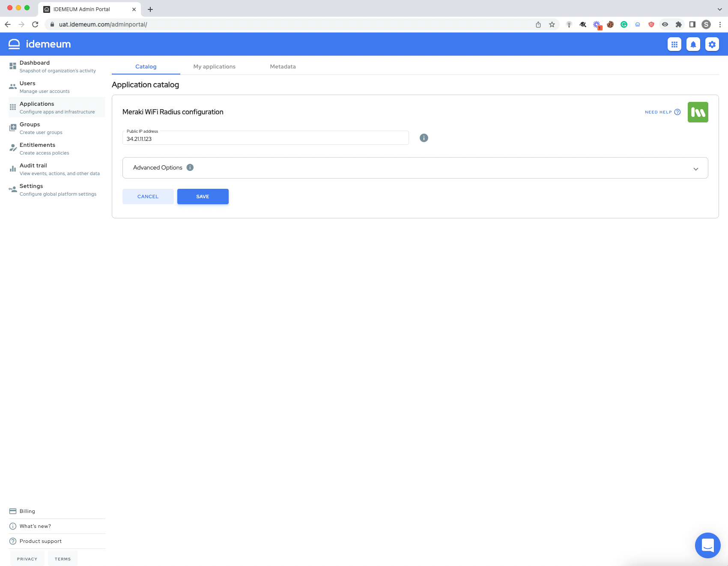The height and width of the screenshot is (566, 728).
Task: Click info icon beside Advanced Options
Action: point(190,167)
